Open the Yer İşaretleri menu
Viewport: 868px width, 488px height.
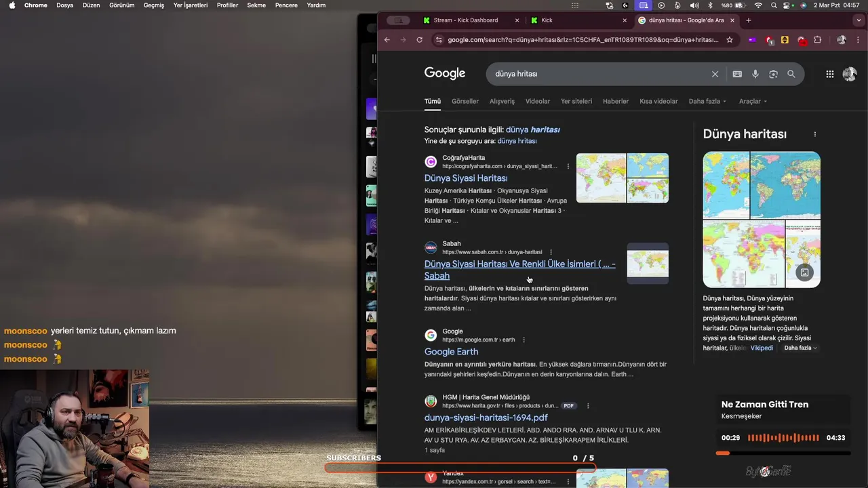pyautogui.click(x=191, y=5)
